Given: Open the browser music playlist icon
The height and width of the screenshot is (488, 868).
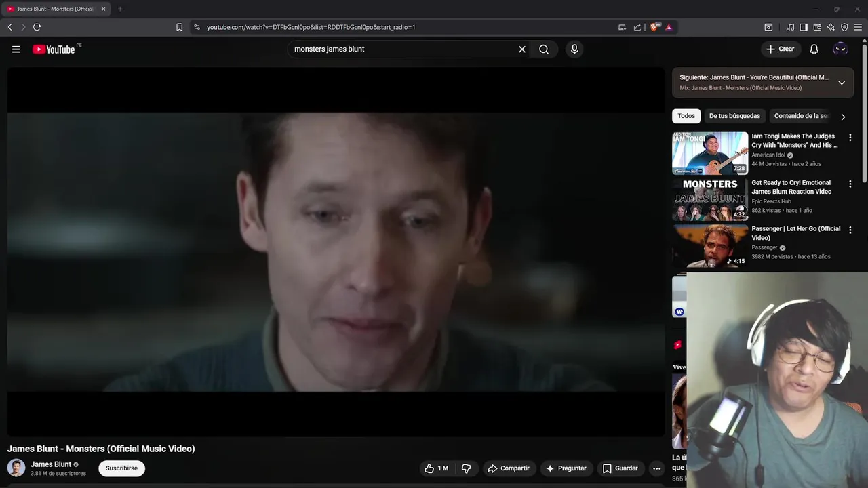Looking at the screenshot, I should click(x=790, y=27).
